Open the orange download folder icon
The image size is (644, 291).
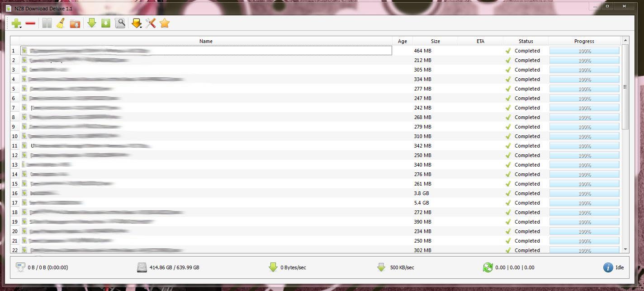[x=75, y=24]
